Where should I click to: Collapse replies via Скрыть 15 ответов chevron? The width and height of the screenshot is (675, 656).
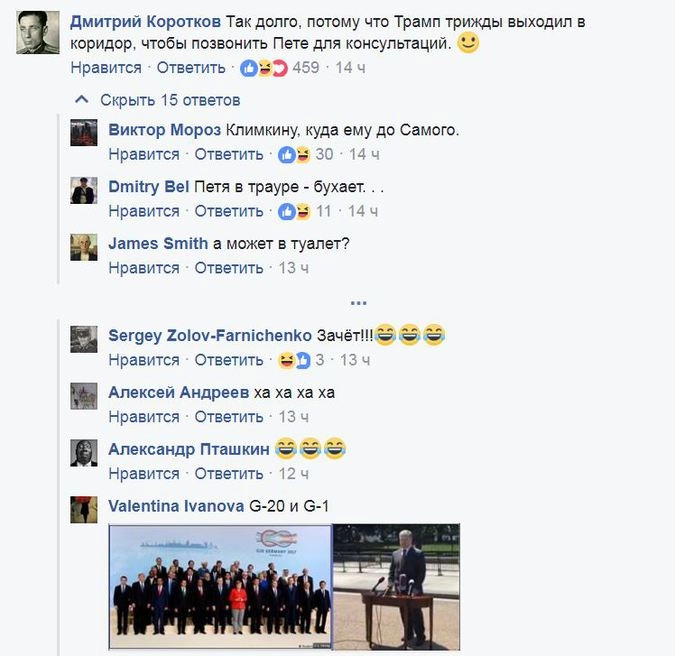pyautogui.click(x=82, y=100)
